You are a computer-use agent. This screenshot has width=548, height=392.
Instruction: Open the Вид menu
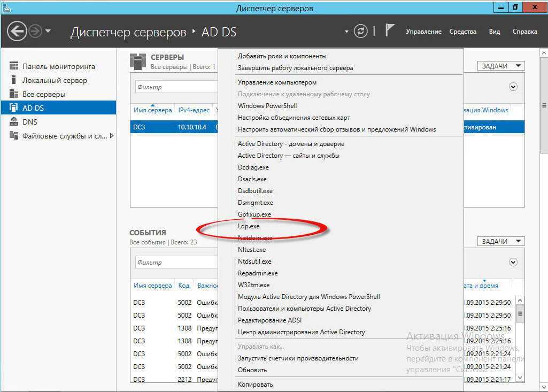(494, 32)
